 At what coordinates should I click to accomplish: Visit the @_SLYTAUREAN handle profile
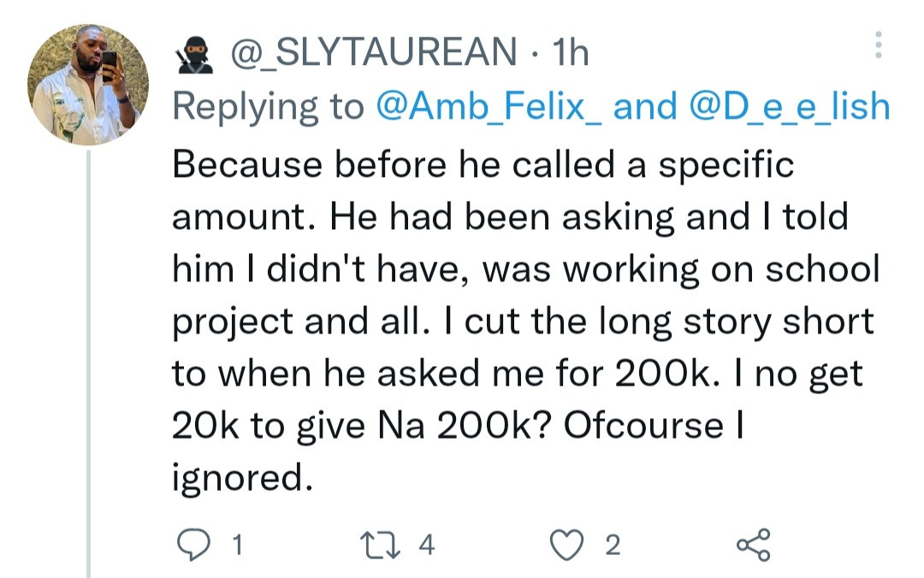[374, 55]
